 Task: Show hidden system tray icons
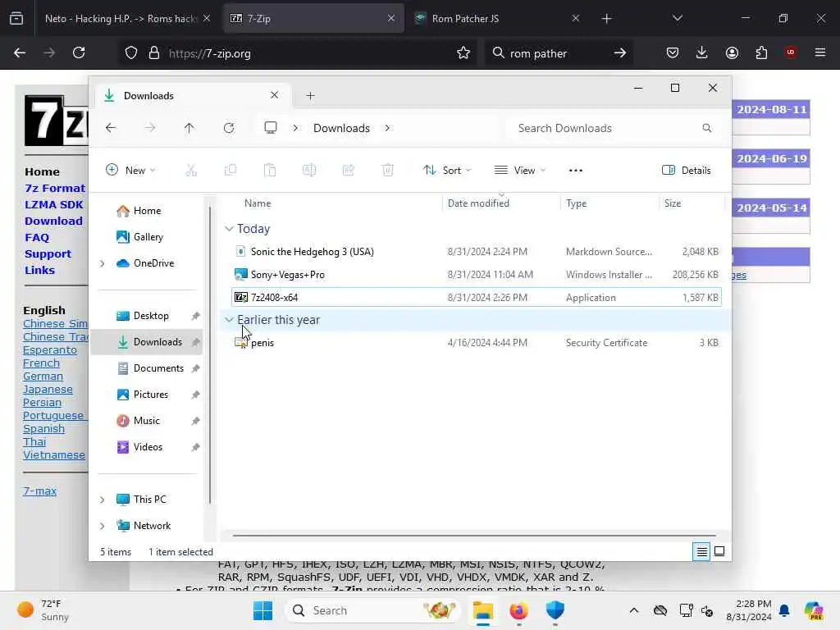634,610
